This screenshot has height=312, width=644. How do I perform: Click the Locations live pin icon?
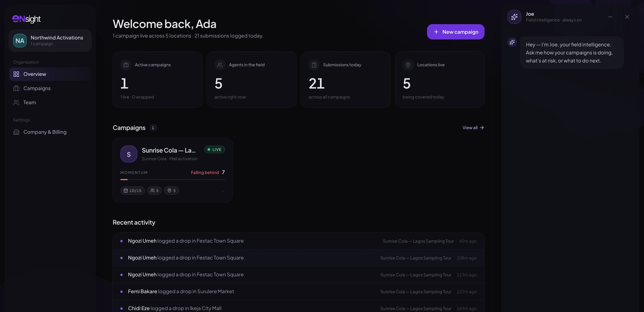[x=408, y=65]
